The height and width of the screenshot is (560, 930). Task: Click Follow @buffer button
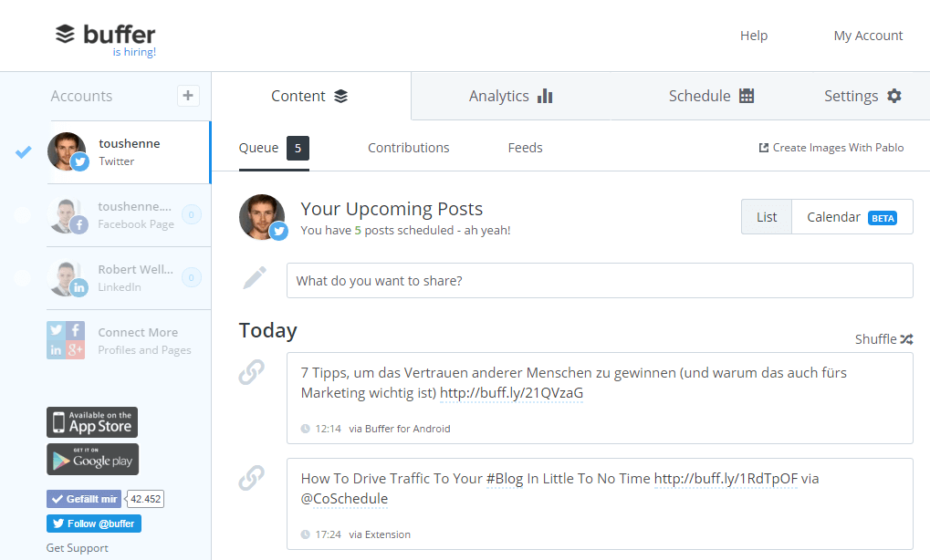coord(93,524)
